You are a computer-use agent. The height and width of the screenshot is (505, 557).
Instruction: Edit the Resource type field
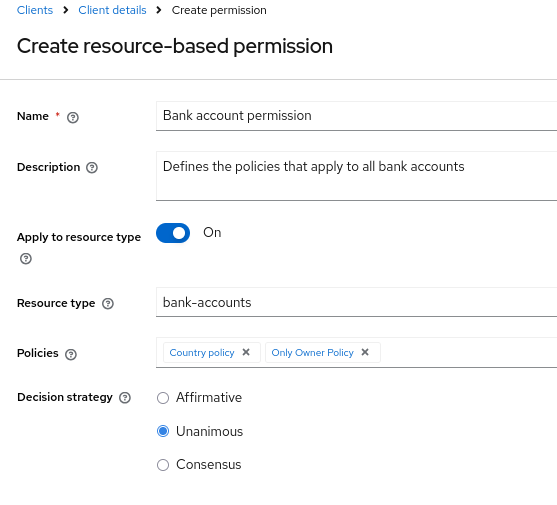pyautogui.click(x=356, y=302)
